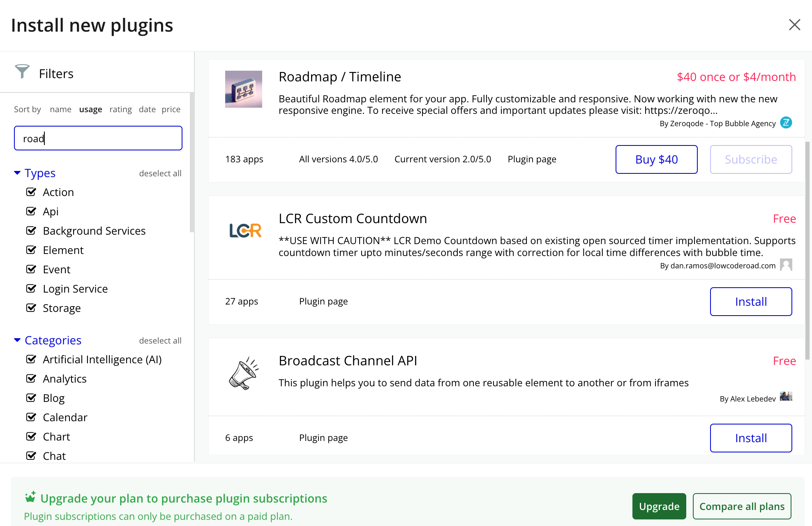Screen dimensions: 812x526
Task: Click '$40 once or $4/month' price text
Action: (x=736, y=77)
